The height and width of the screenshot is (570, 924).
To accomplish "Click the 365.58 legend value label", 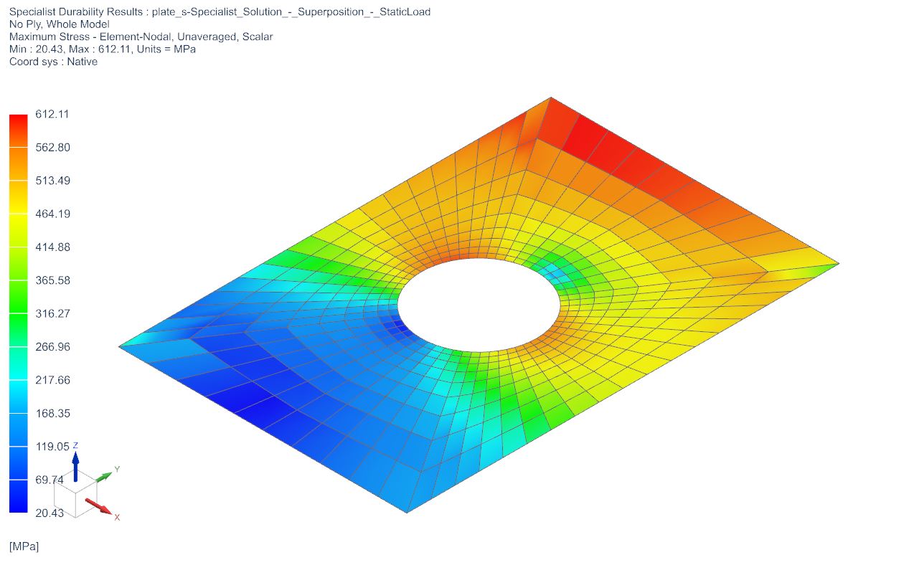I will click(52, 280).
